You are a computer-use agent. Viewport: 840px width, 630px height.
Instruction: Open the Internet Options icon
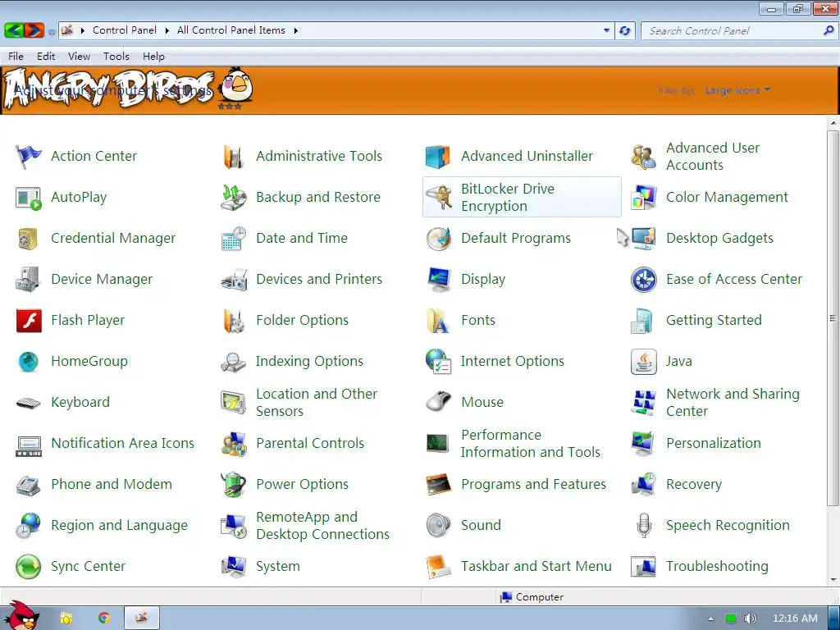[x=438, y=361]
